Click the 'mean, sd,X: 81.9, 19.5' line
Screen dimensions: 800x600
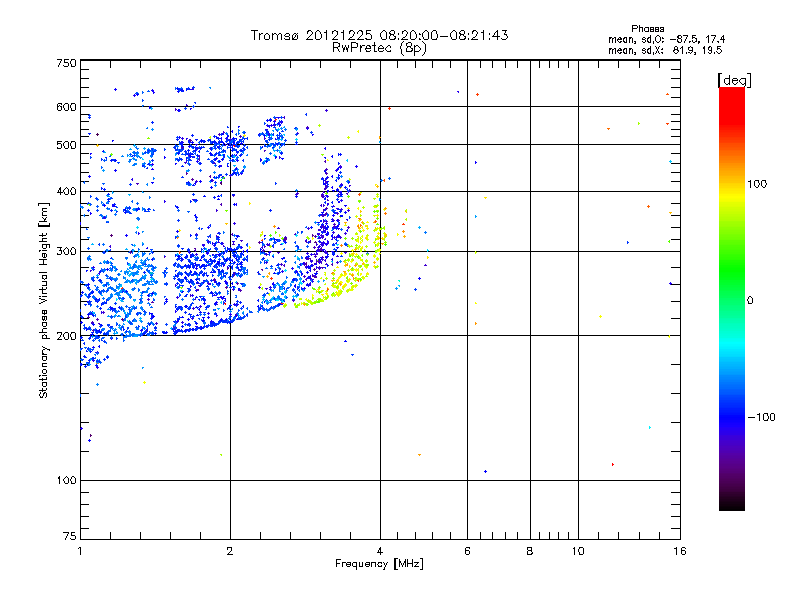pyautogui.click(x=665, y=50)
